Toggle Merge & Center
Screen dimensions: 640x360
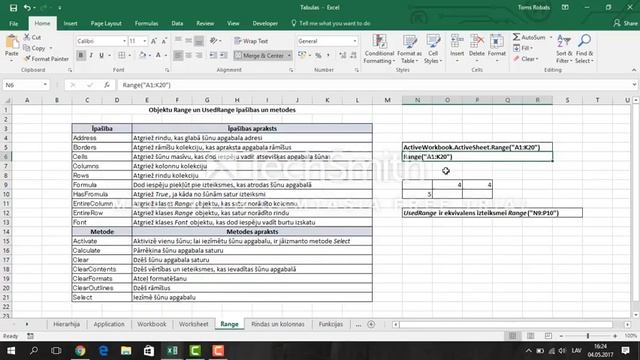click(260, 55)
